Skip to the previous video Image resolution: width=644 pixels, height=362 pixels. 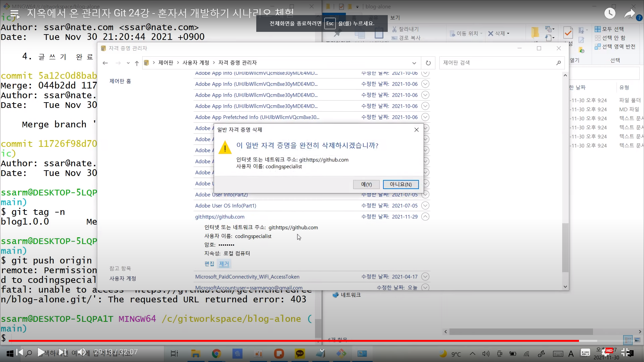(x=19, y=352)
